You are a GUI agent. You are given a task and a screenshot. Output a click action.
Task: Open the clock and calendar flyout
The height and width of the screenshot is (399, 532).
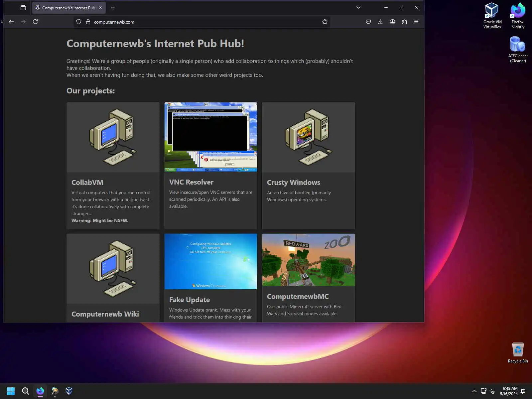click(509, 391)
